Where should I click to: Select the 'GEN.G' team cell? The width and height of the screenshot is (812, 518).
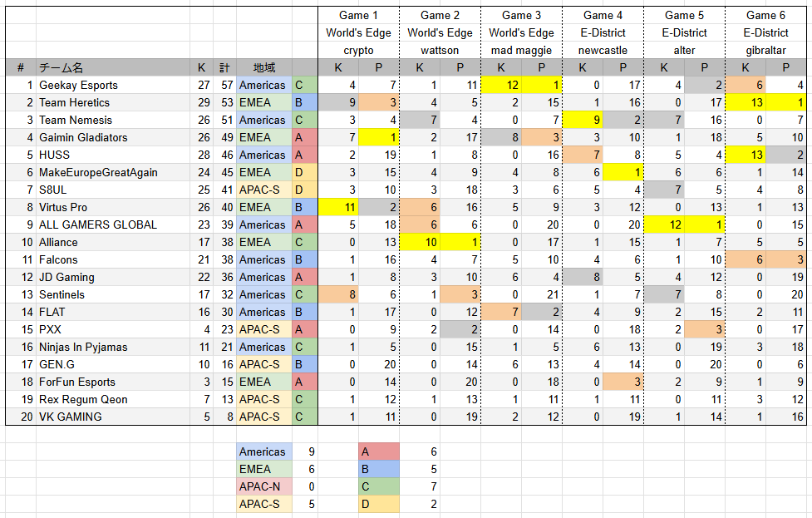pyautogui.click(x=113, y=364)
